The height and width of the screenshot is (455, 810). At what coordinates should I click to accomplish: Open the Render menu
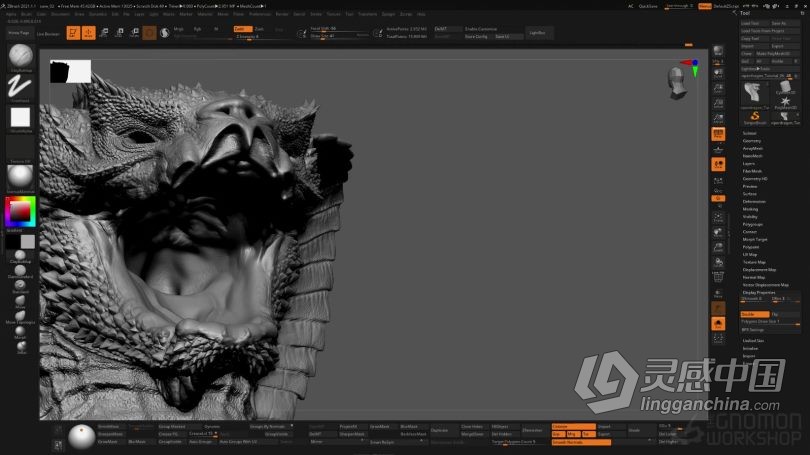(282, 14)
